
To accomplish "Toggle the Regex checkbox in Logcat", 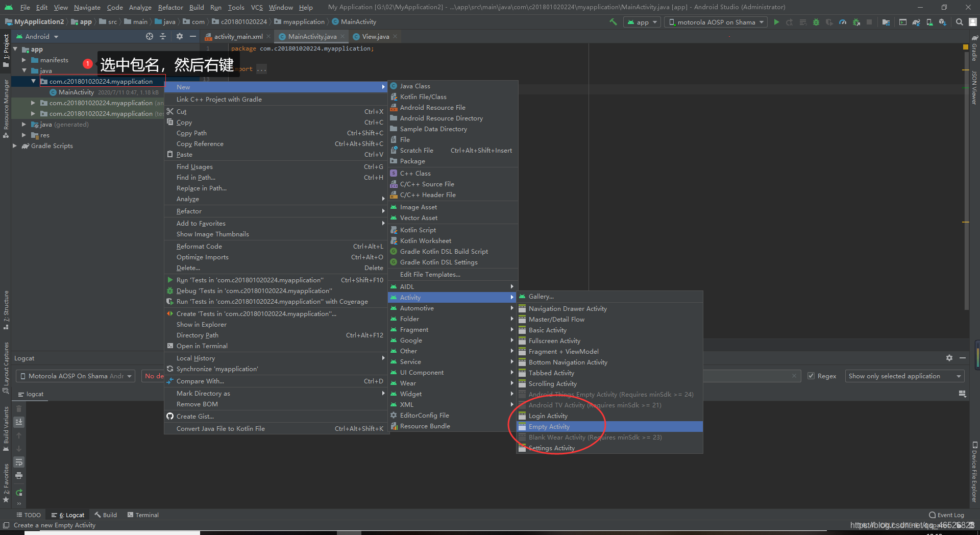I will point(811,376).
